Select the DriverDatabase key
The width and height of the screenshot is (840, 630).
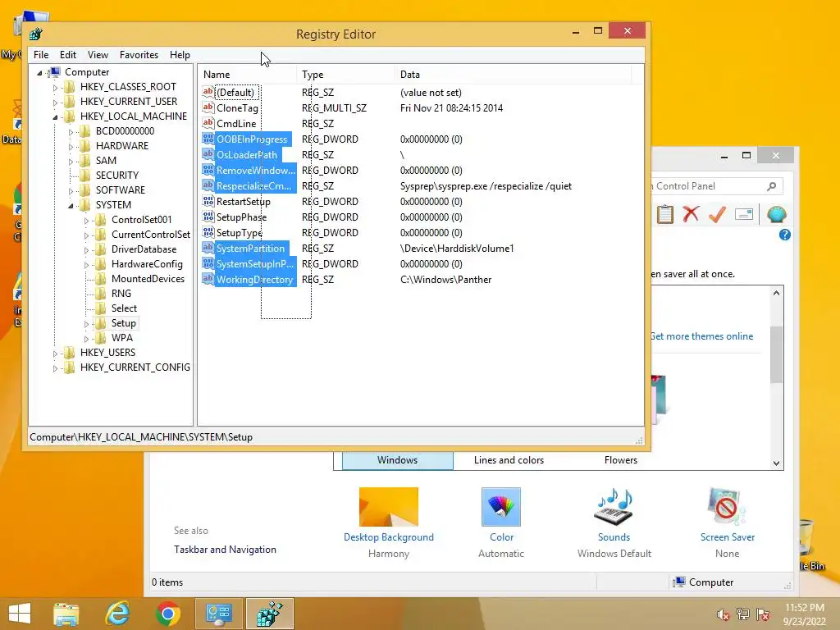(144, 249)
